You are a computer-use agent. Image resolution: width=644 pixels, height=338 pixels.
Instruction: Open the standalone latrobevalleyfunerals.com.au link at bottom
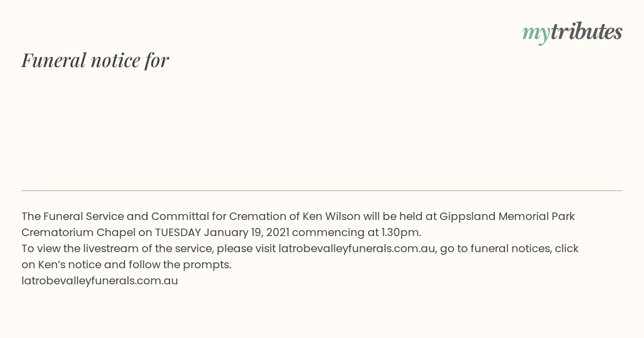point(100,281)
